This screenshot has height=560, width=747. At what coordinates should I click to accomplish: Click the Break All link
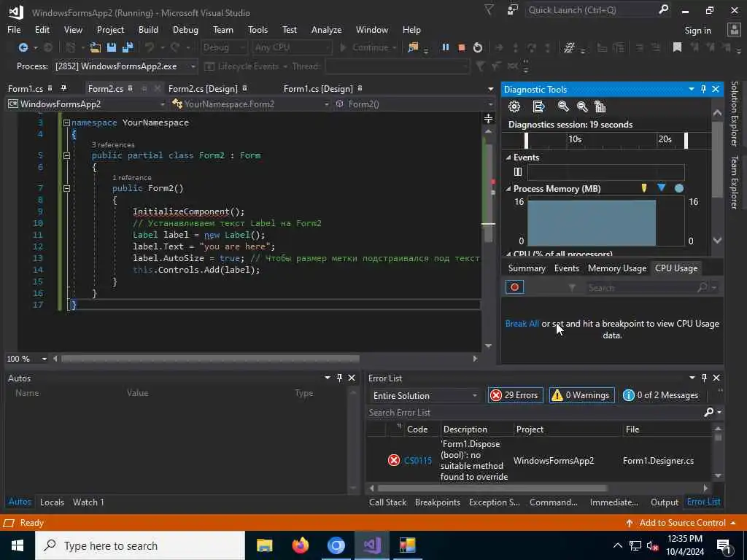[522, 323]
